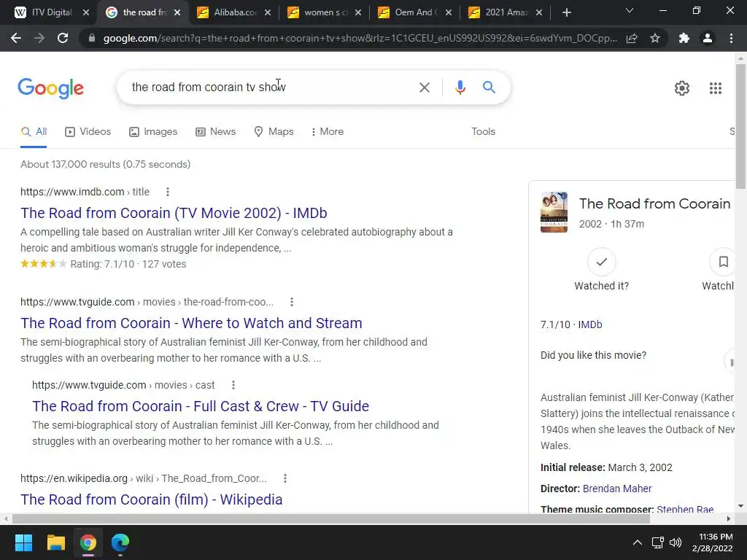Open the Where to Watch and Stream result

coord(191,323)
